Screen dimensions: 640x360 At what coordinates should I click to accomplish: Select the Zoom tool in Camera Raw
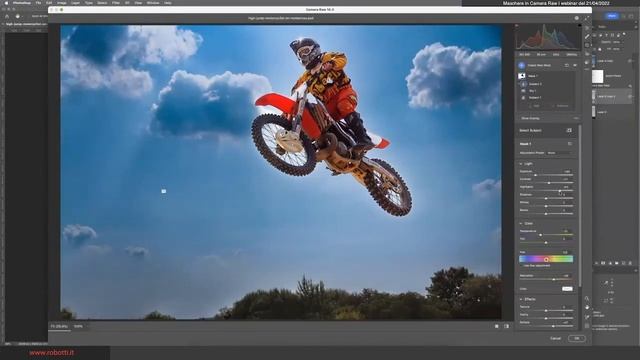pos(587,299)
